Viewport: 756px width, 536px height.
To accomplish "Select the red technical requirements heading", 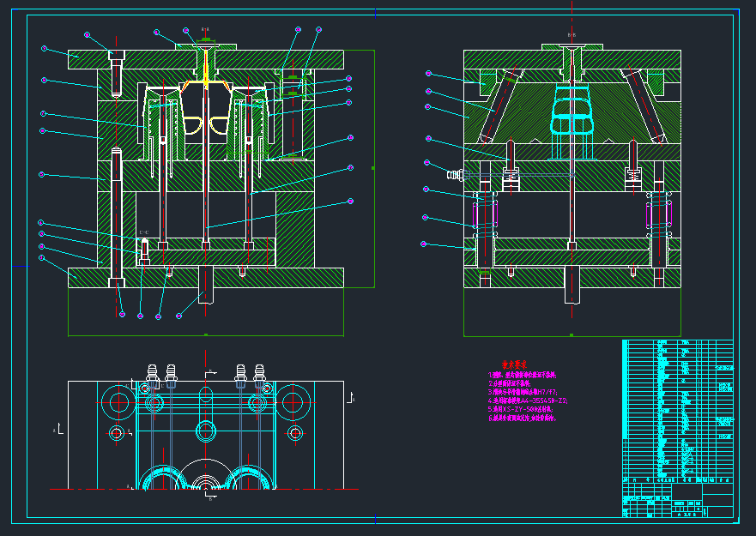I will point(514,364).
